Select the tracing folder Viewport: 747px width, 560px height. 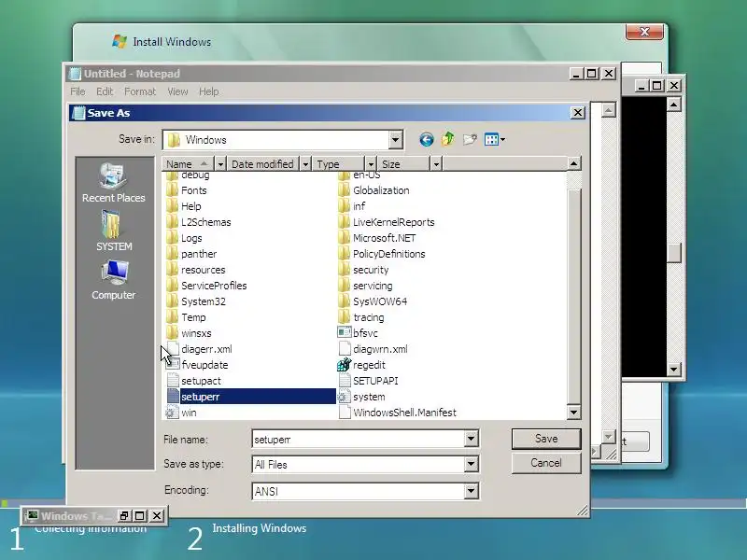click(361, 317)
